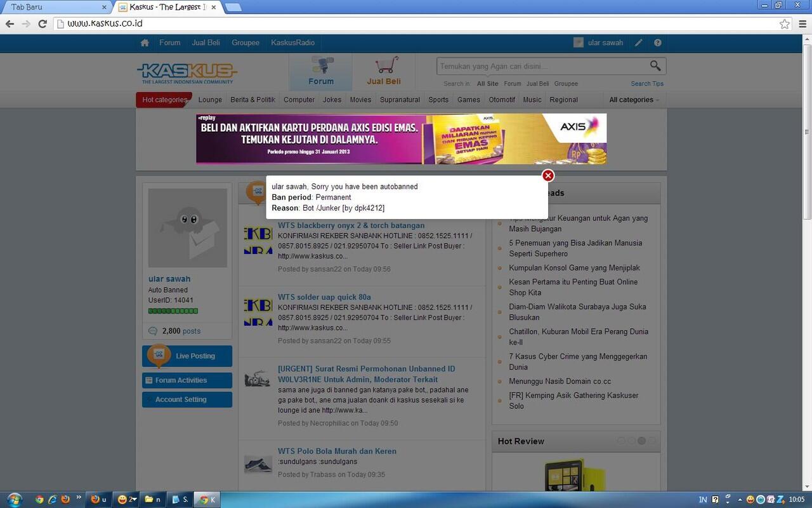Click the user avatar next to ular sawah
Image resolution: width=812 pixels, height=508 pixels.
pos(578,43)
